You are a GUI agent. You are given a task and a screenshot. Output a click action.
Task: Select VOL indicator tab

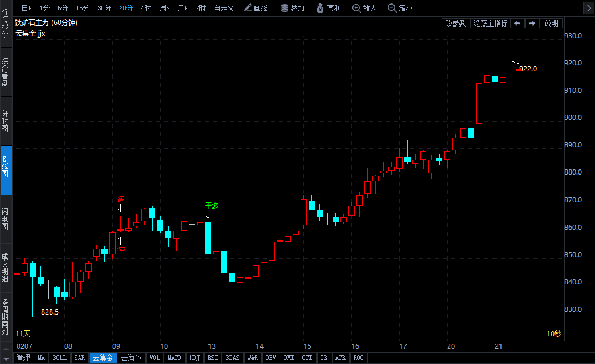point(155,358)
